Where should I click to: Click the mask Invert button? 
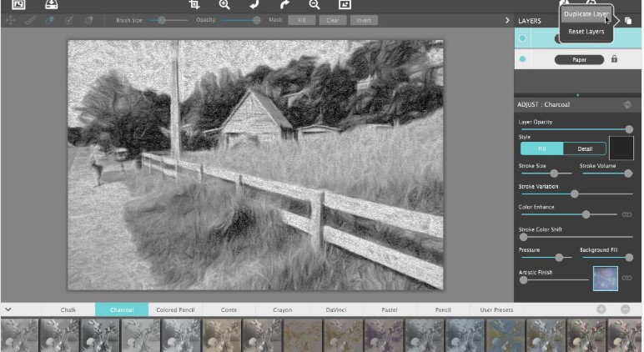pyautogui.click(x=364, y=20)
